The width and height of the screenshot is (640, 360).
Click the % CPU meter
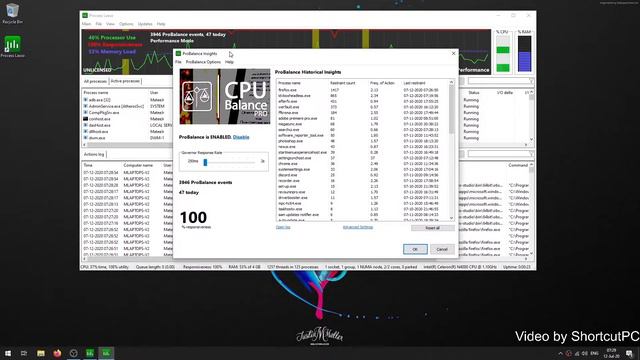(x=503, y=53)
